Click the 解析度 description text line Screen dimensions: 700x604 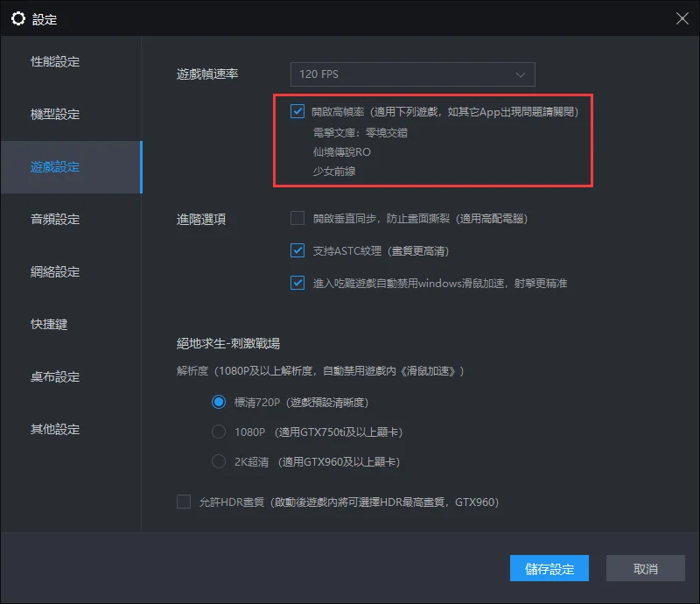320,371
